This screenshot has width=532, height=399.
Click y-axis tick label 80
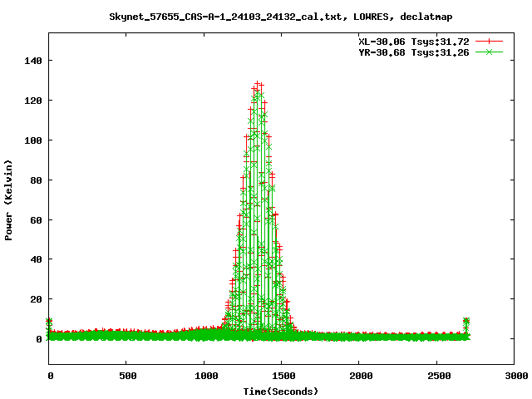(36, 180)
